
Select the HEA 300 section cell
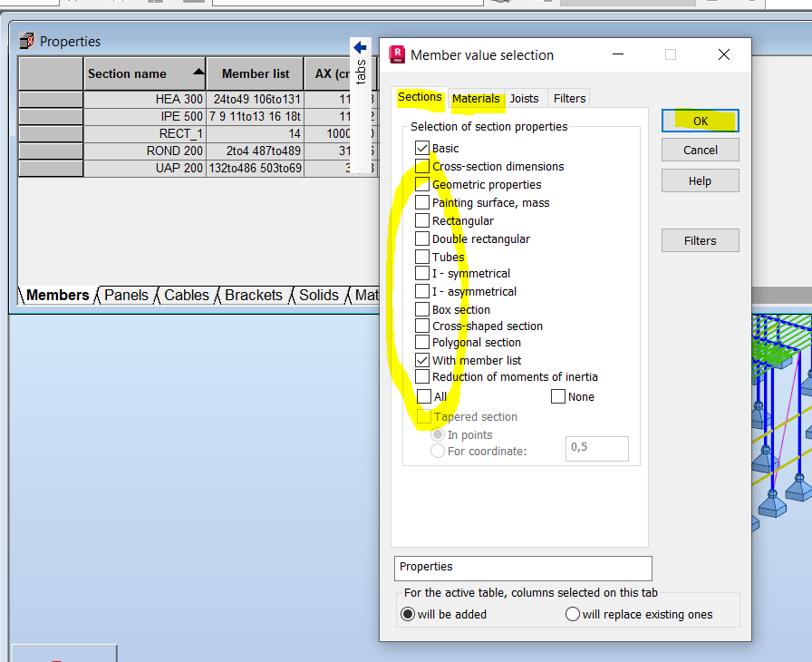[144, 99]
